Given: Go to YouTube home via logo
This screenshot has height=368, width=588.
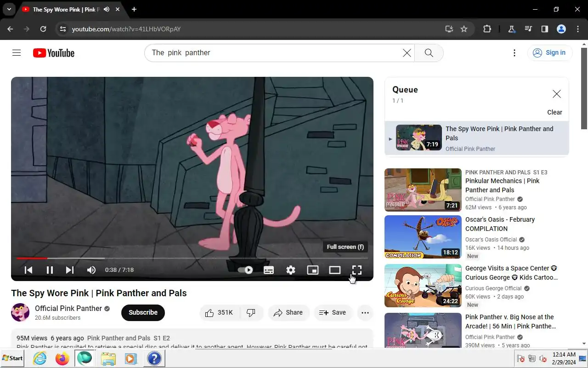Looking at the screenshot, I should click(54, 53).
